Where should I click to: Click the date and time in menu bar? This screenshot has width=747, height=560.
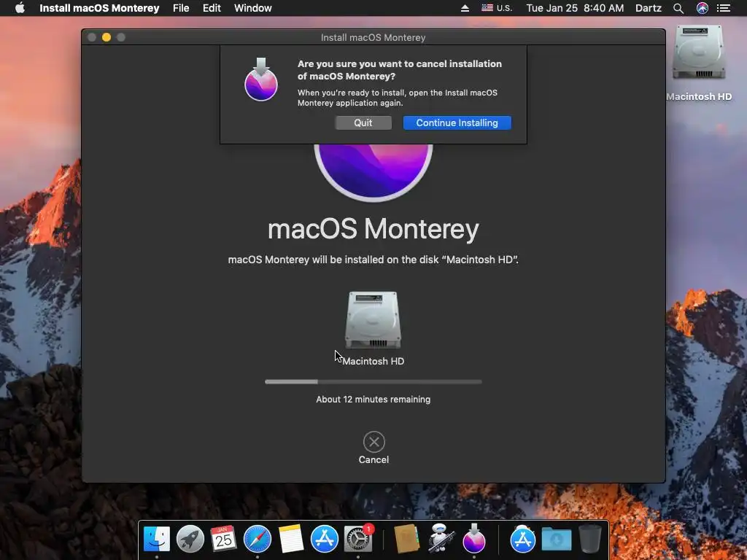point(575,8)
